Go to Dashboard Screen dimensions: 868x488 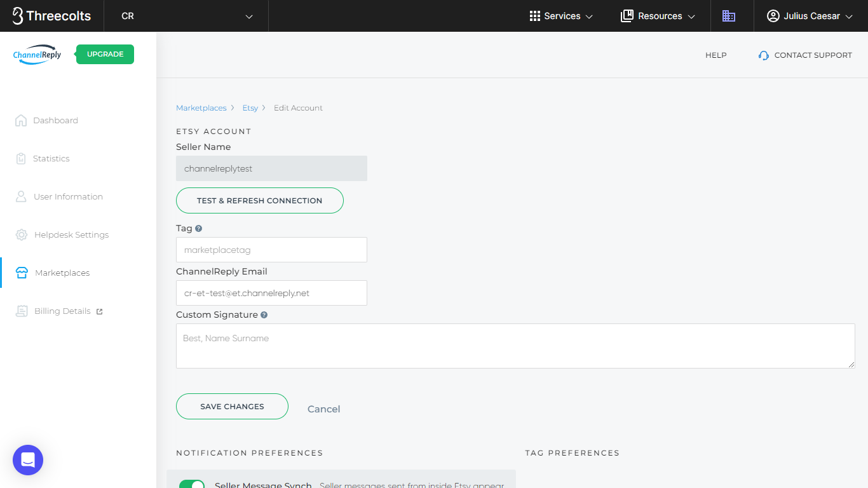pos(55,120)
